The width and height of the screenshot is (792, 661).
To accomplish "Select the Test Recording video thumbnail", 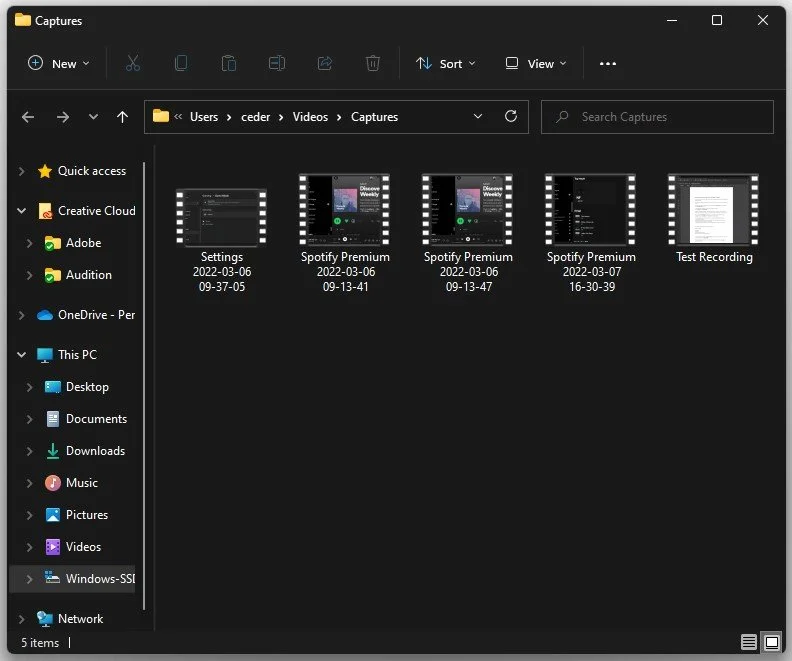I will (713, 219).
